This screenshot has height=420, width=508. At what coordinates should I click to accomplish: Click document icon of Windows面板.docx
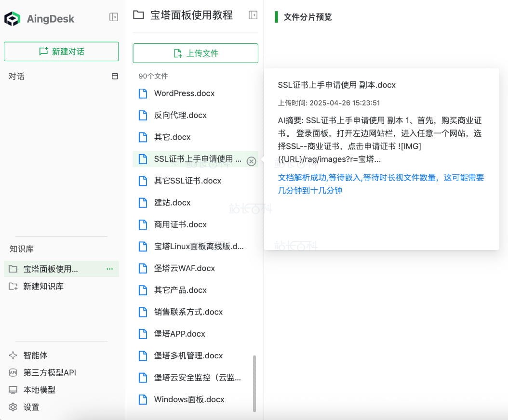coord(143,400)
